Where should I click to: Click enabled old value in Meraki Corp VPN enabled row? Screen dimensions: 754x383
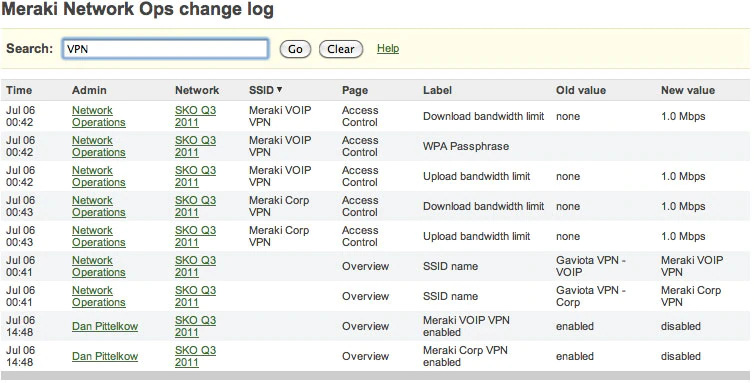point(575,356)
